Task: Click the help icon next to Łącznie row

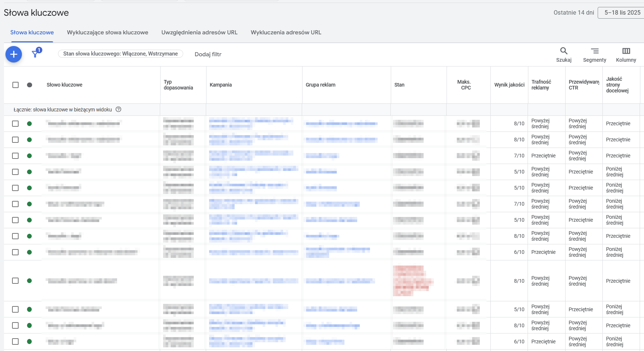Action: coord(118,109)
